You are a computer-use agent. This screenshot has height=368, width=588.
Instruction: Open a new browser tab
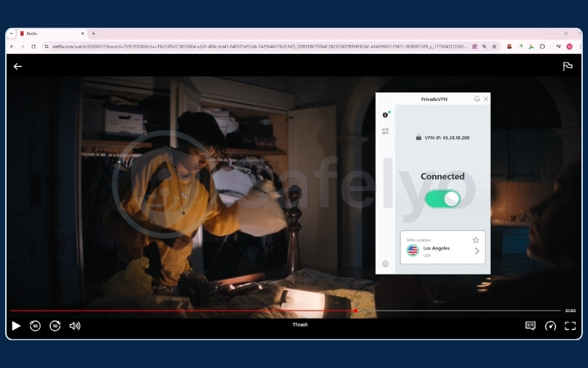tap(93, 33)
